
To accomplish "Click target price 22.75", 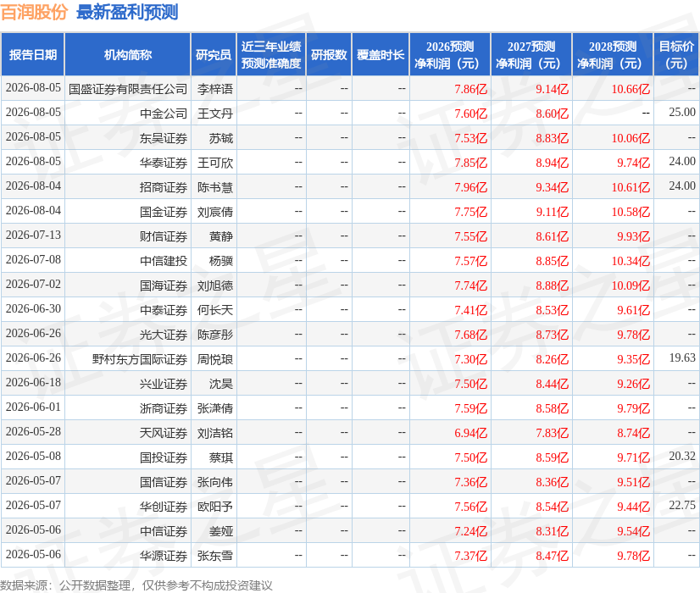I will (682, 505).
